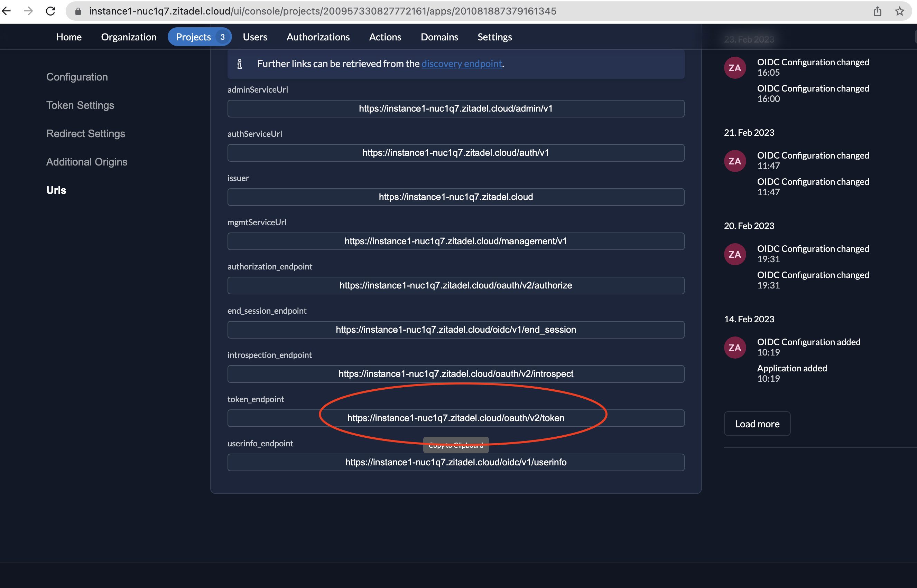Open Redirect Settings in the sidebar
The image size is (917, 588).
pyautogui.click(x=86, y=133)
